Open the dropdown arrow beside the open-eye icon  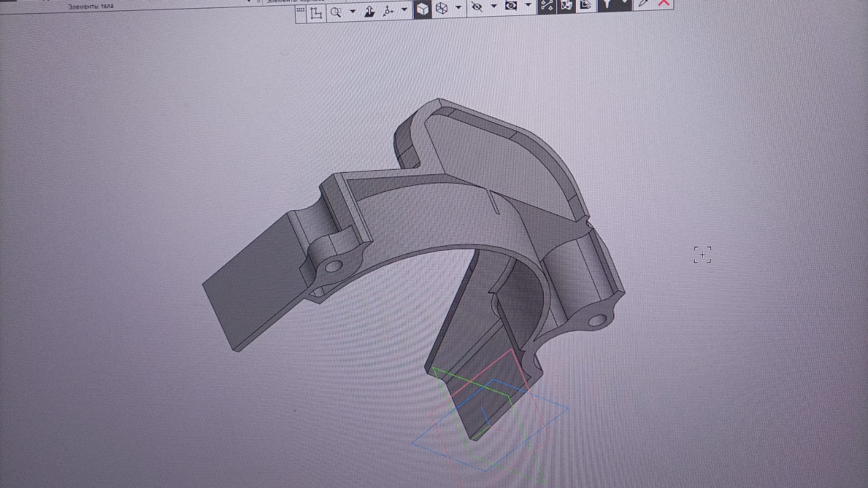click(528, 5)
